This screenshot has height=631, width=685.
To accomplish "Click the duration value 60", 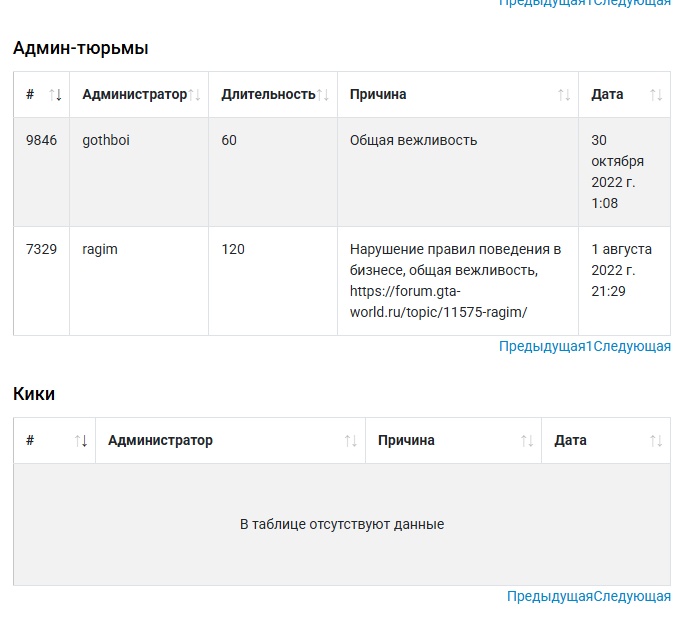I will [x=229, y=140].
